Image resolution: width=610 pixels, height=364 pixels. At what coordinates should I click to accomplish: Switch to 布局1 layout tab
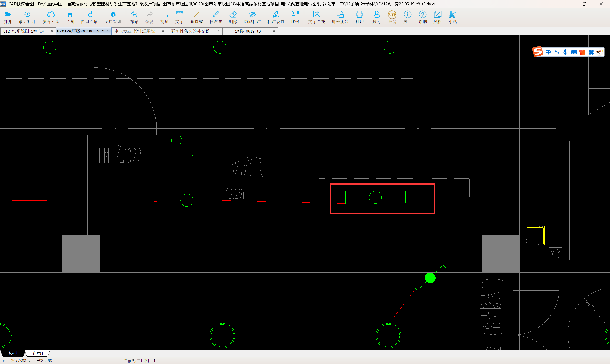coord(37,353)
